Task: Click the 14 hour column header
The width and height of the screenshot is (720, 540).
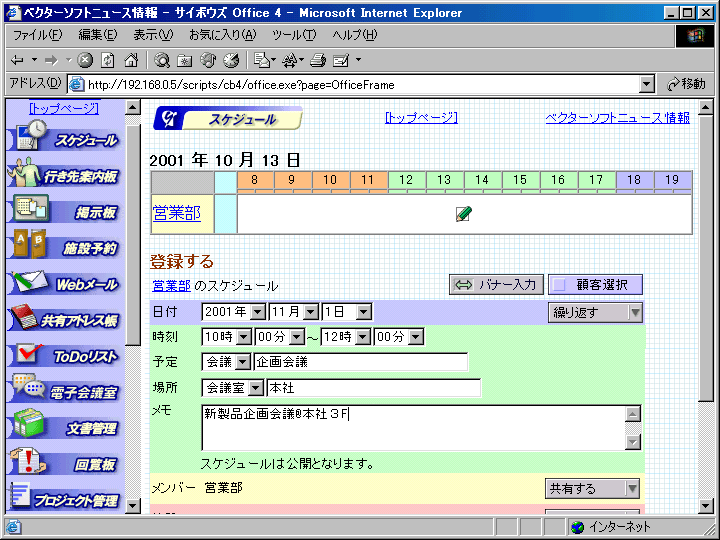Action: click(482, 180)
